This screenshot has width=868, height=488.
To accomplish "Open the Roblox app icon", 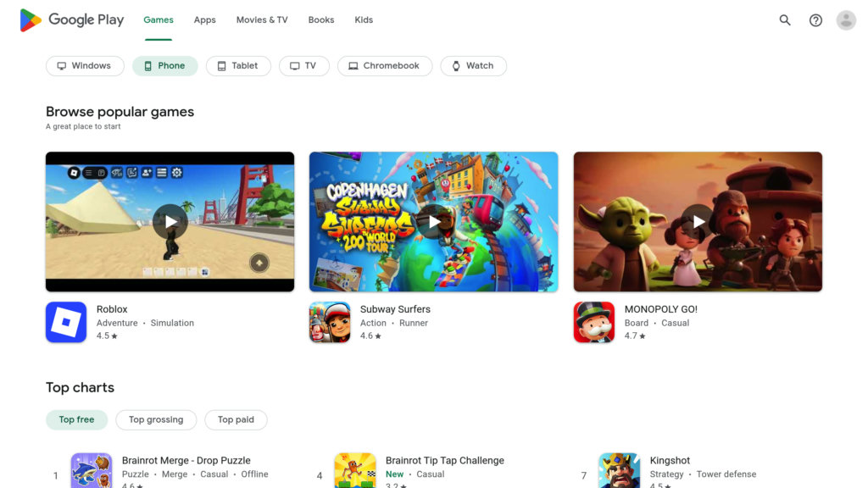I will pyautogui.click(x=66, y=322).
